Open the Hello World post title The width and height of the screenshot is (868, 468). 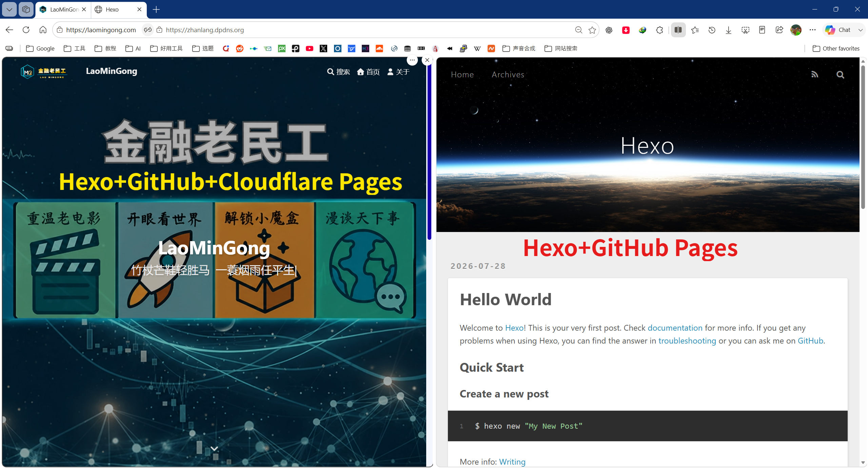point(506,299)
